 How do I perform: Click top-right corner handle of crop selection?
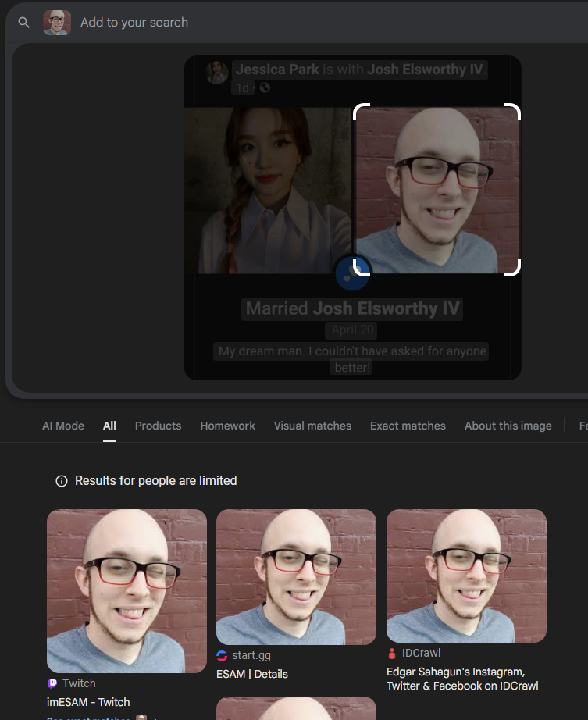[x=512, y=112]
